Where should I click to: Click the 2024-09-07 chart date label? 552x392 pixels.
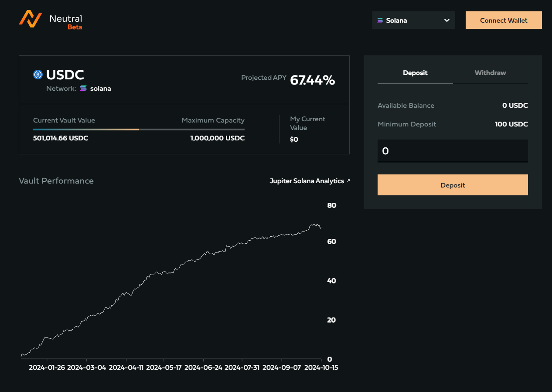pyautogui.click(x=282, y=368)
